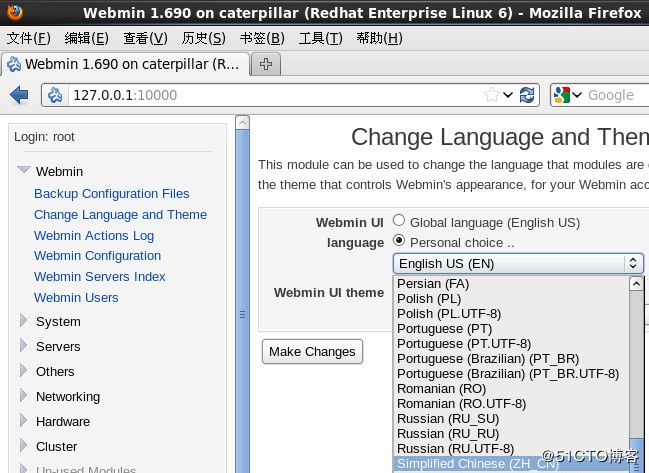Image resolution: width=649 pixels, height=473 pixels.
Task: Select Simplified Chinese (ZH_CN) language option
Action: [x=511, y=464]
